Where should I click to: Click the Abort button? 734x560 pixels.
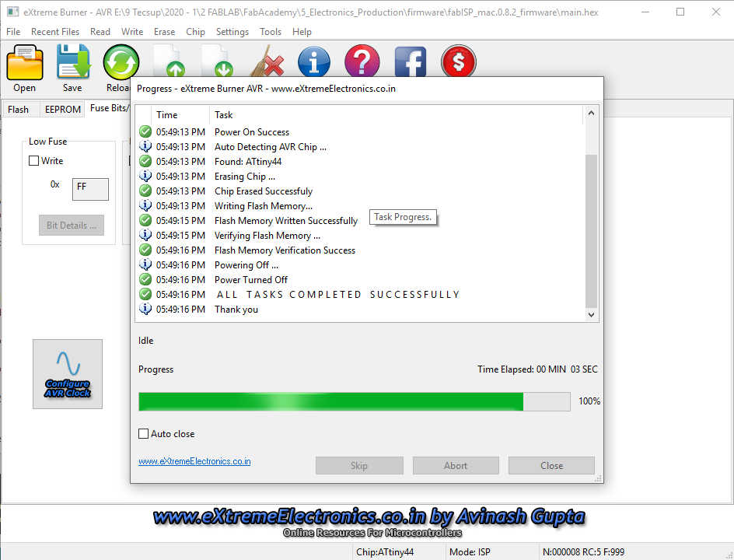point(456,465)
